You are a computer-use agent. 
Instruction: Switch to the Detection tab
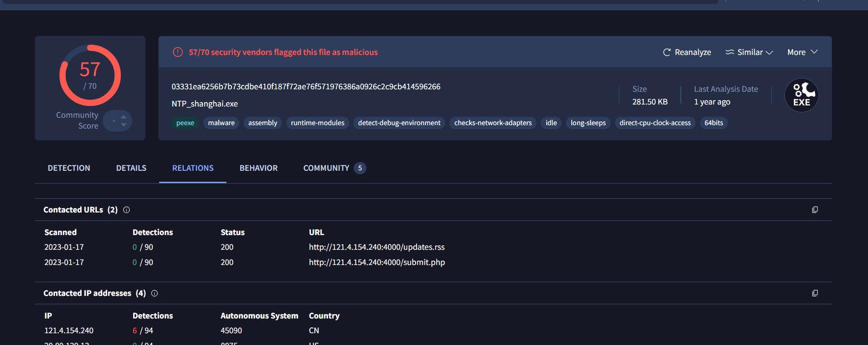pyautogui.click(x=69, y=168)
